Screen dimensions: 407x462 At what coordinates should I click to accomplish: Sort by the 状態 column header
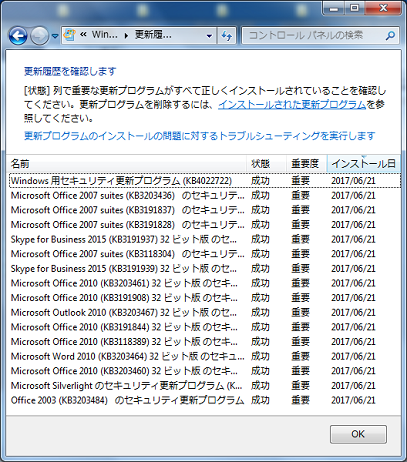267,164
